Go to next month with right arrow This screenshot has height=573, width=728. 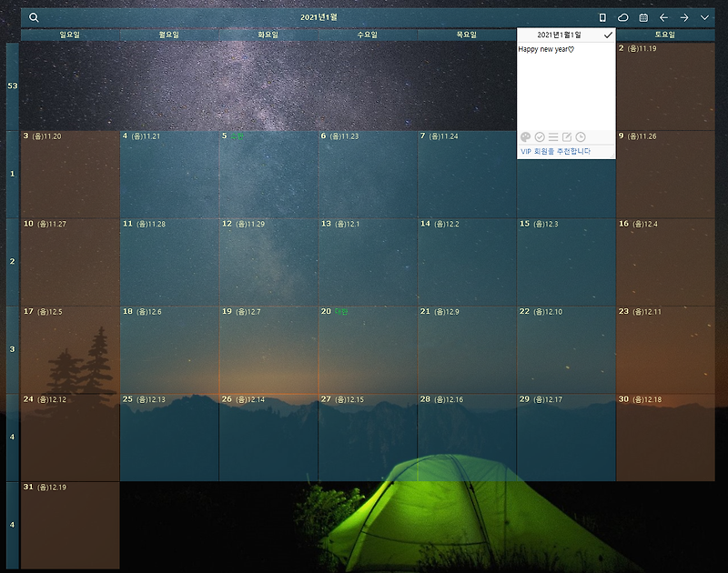(684, 17)
